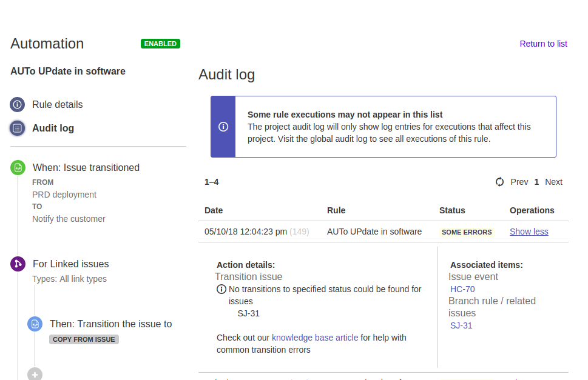Select the blue Transition issue action icon
This screenshot has height=380, width=588.
(x=35, y=324)
